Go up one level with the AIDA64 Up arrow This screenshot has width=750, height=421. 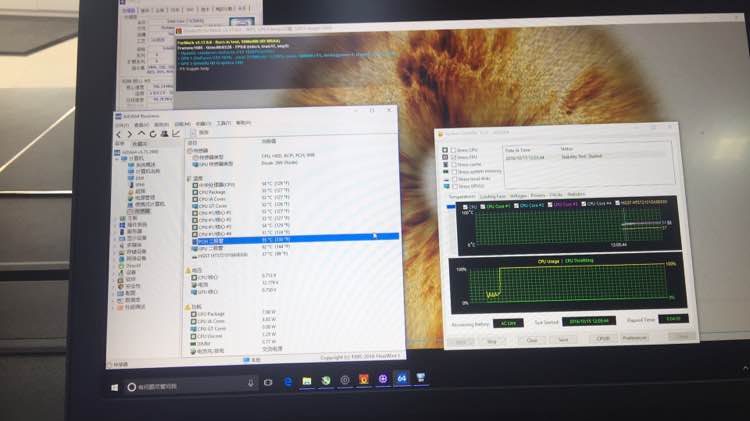(141, 134)
